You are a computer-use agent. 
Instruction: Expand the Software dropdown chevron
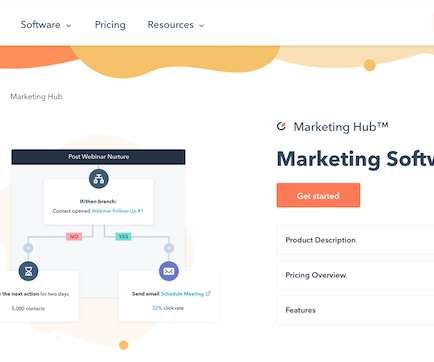tap(69, 25)
